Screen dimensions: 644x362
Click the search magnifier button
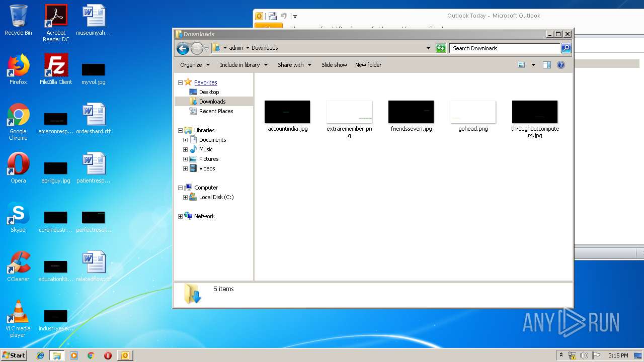click(x=566, y=48)
